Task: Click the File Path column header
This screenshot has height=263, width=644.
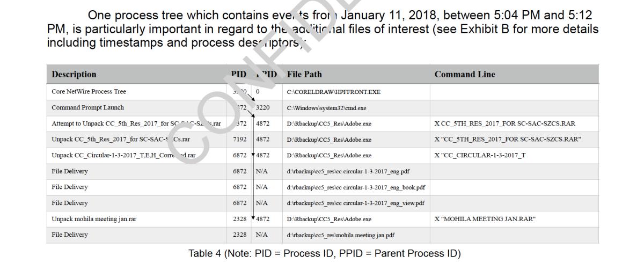Action: 304,74
